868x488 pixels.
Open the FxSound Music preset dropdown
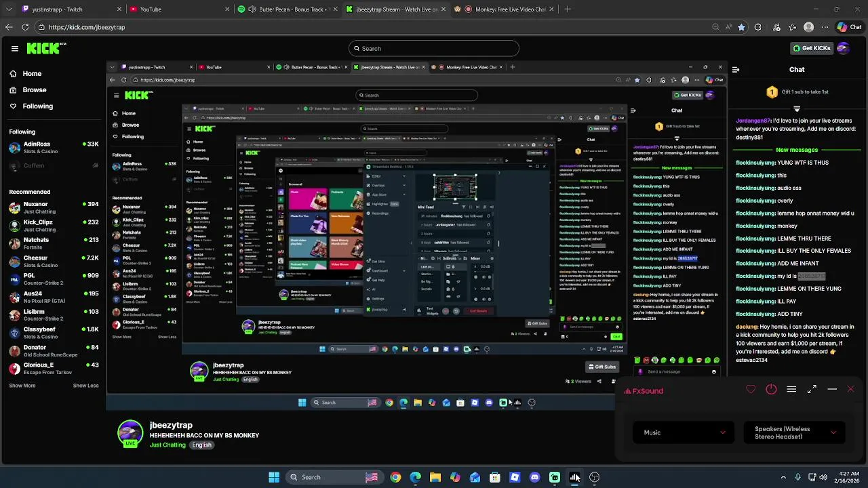coord(684,432)
